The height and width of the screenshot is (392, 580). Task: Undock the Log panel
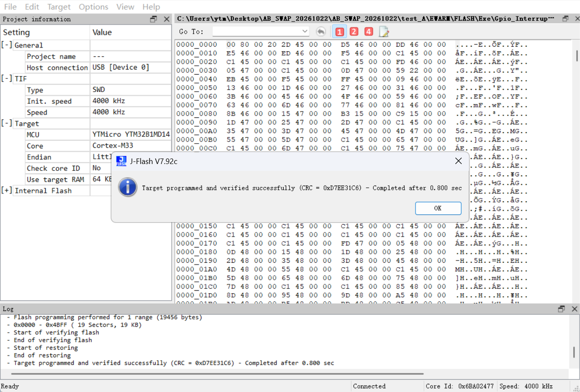[x=561, y=309]
